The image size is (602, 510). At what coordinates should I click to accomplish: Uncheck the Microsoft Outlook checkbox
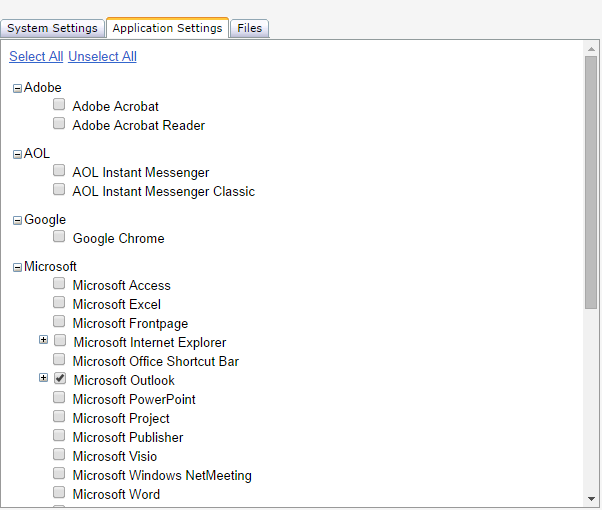click(60, 378)
